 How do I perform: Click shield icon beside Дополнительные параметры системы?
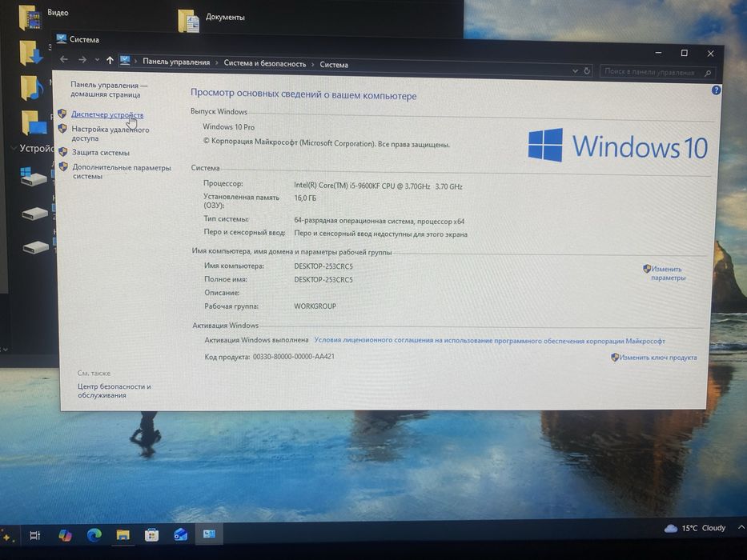pyautogui.click(x=63, y=166)
